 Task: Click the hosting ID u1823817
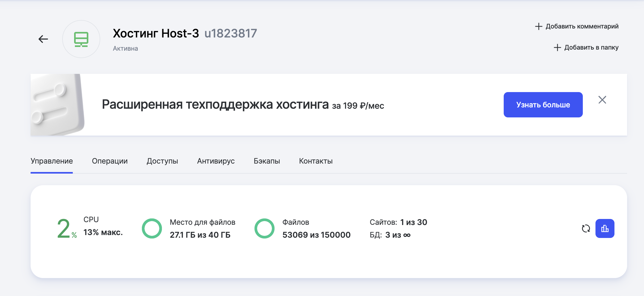(x=231, y=33)
